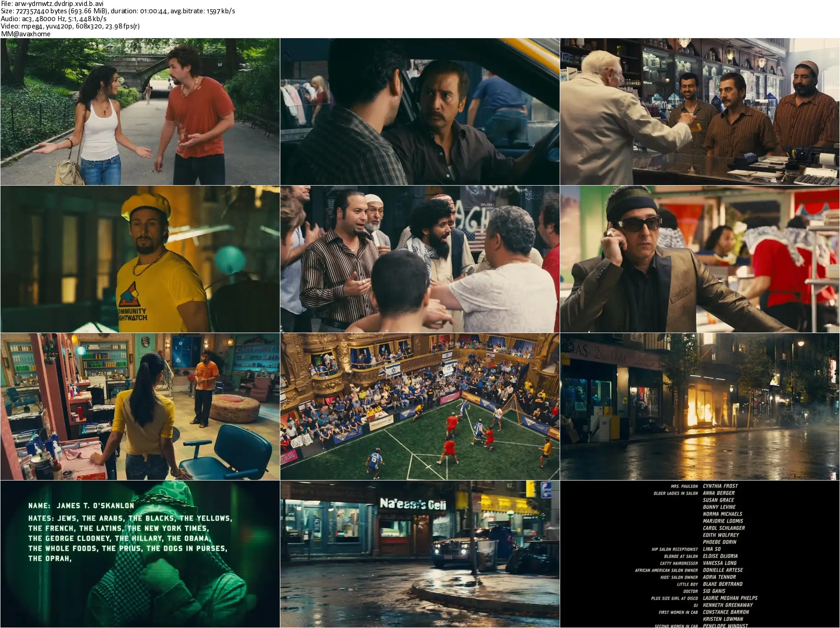
Task: Click 'SUSAN GRACE' credit name
Action: click(718, 500)
